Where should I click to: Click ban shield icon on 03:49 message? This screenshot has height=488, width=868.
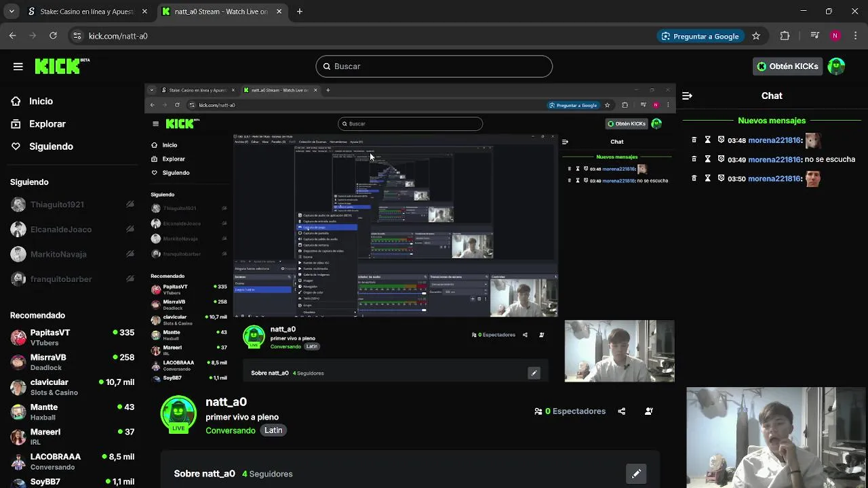(x=721, y=159)
